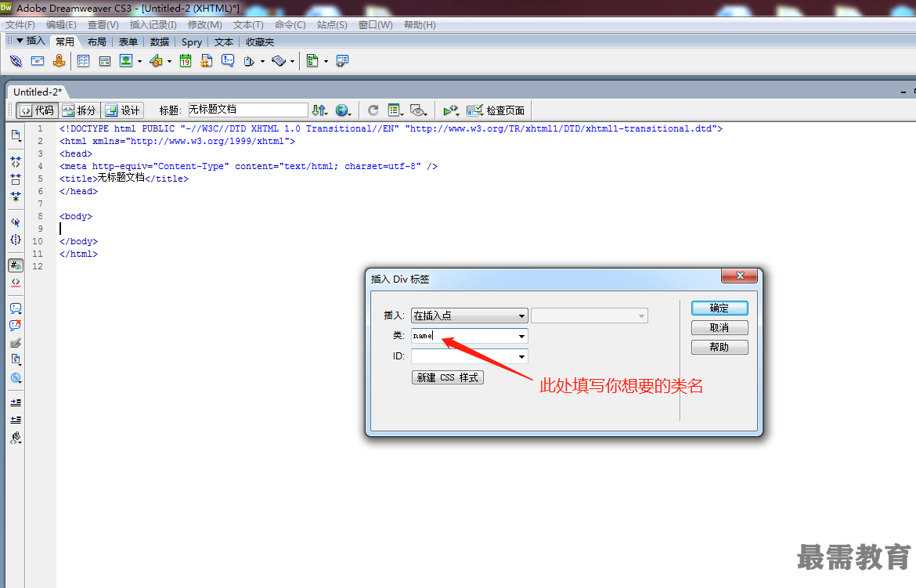Apply comment icon in coding toolbar
This screenshot has width=916, height=588.
point(16,308)
